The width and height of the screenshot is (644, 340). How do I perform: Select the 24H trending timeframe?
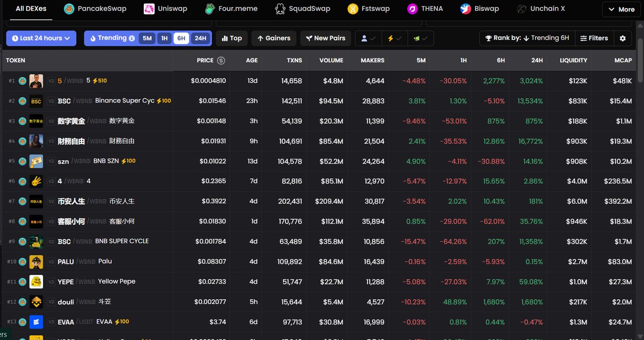click(200, 38)
